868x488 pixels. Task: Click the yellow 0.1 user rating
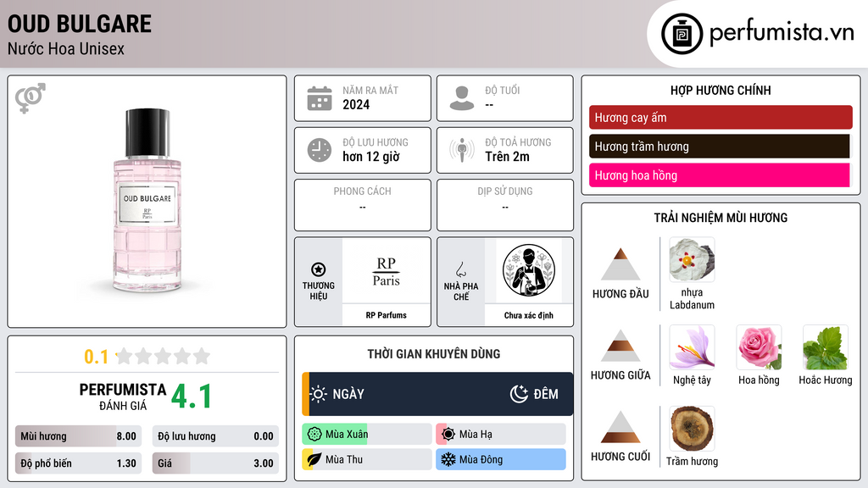(96, 357)
